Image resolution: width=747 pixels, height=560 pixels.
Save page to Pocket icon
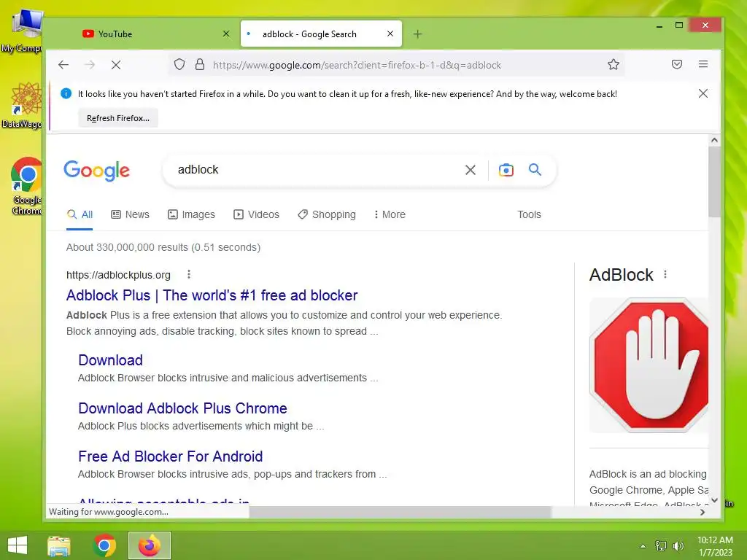coord(677,64)
